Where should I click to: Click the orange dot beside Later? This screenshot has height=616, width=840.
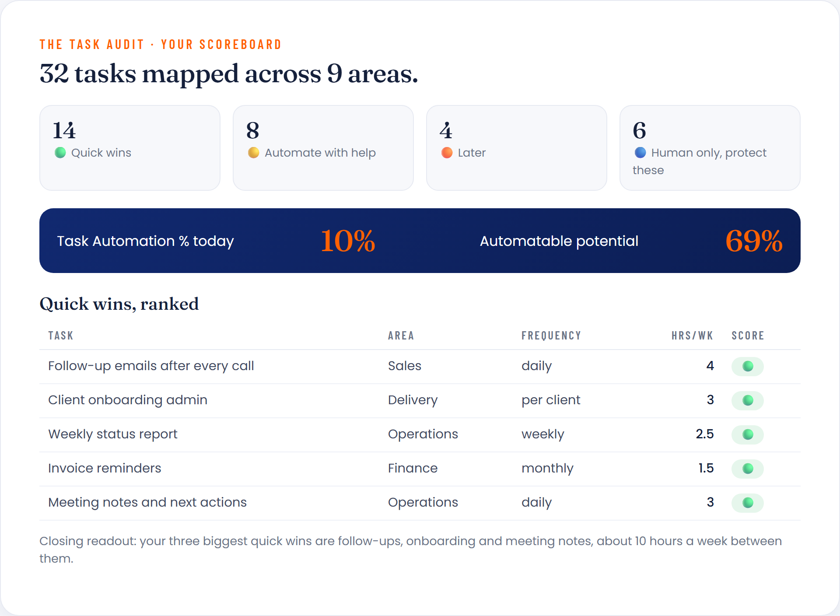click(447, 153)
